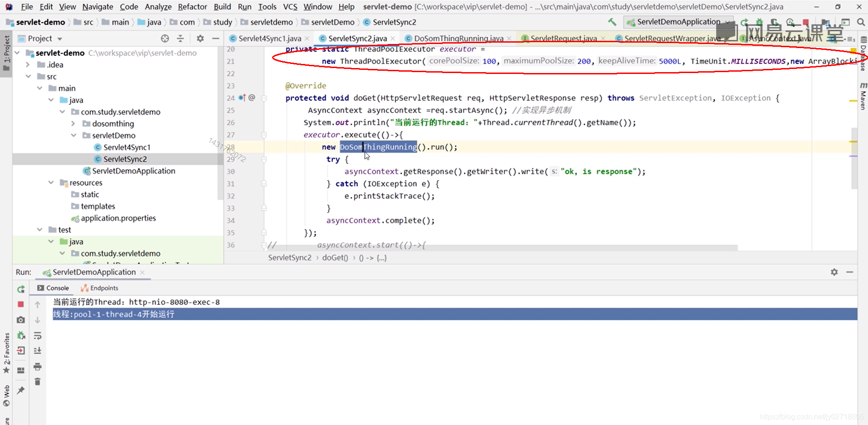The width and height of the screenshot is (868, 425).
Task: Stop the process in Run panel
Action: coord(21,304)
